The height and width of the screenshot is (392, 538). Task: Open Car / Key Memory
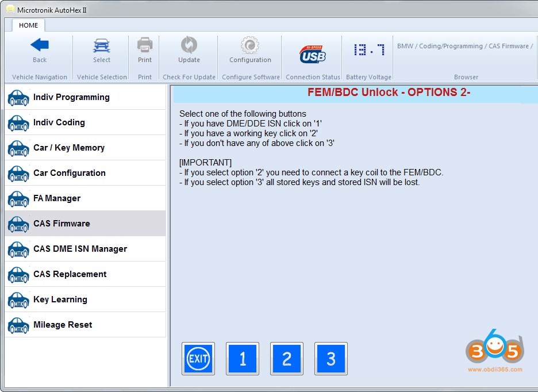(x=86, y=148)
